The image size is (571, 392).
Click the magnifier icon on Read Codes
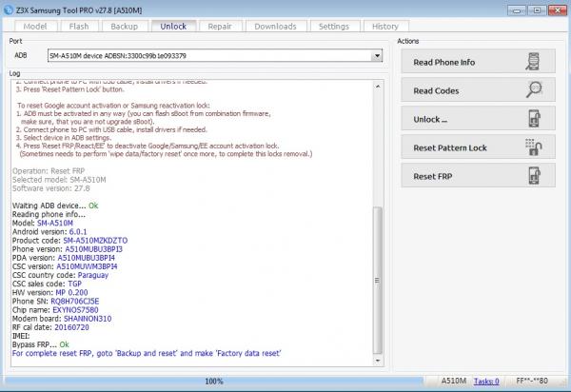[534, 89]
